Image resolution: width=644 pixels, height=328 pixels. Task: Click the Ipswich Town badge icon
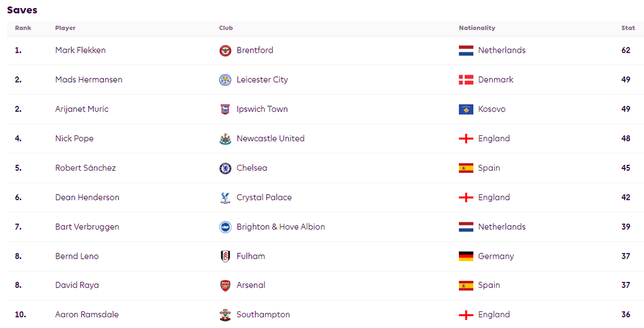(225, 110)
